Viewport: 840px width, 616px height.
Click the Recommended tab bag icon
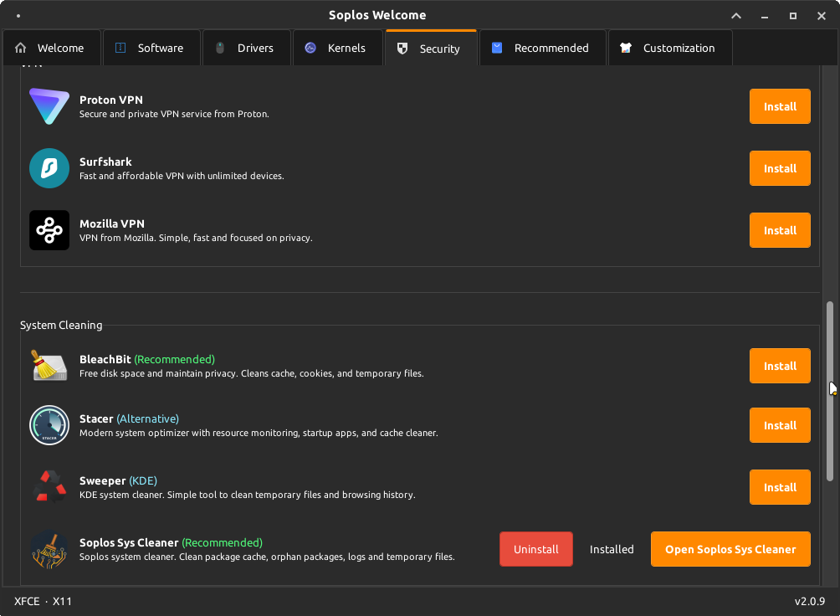pyautogui.click(x=497, y=48)
